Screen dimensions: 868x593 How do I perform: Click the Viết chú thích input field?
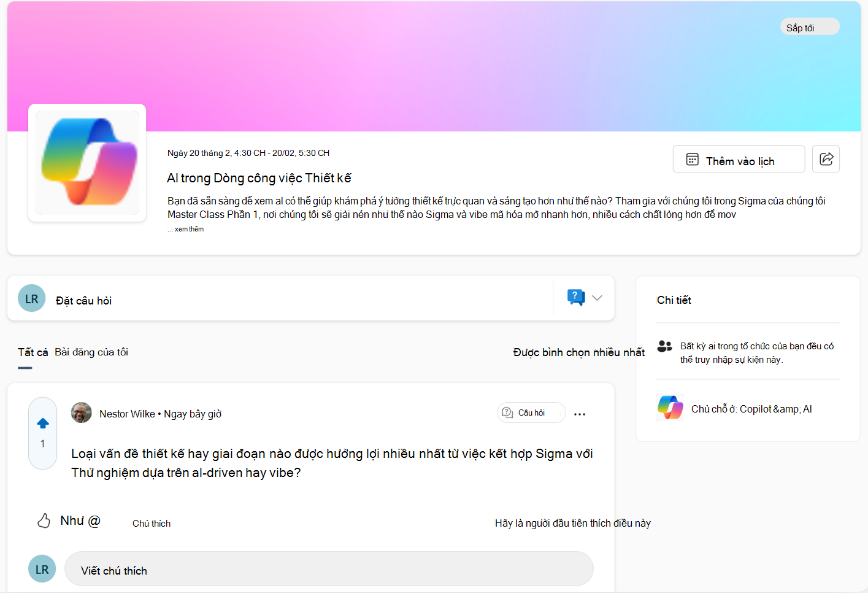tap(329, 568)
